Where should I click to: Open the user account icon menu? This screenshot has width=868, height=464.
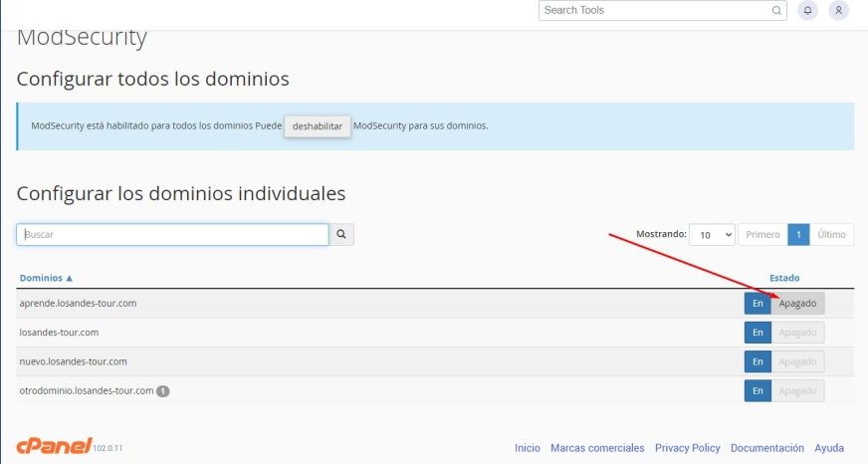pyautogui.click(x=839, y=11)
